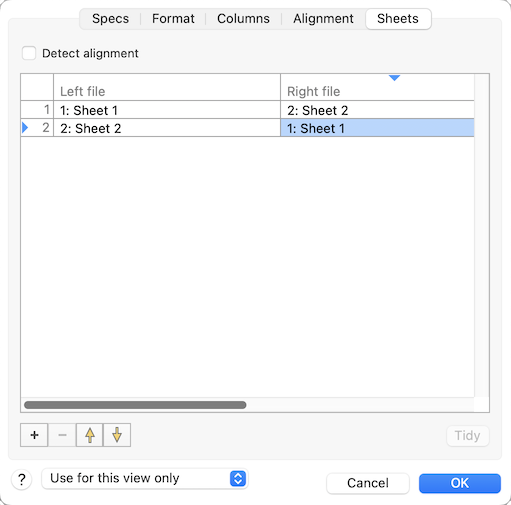Switch to the Format tab
The image size is (511, 505).
click(x=173, y=19)
